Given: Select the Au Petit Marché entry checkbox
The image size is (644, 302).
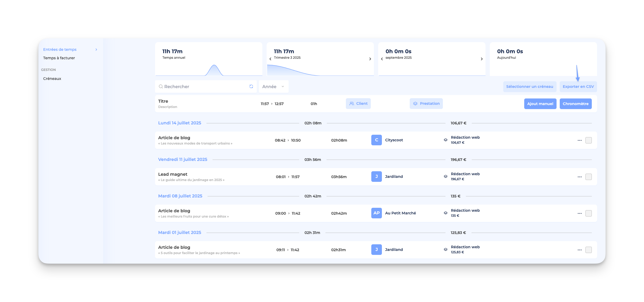Looking at the screenshot, I should (x=588, y=213).
